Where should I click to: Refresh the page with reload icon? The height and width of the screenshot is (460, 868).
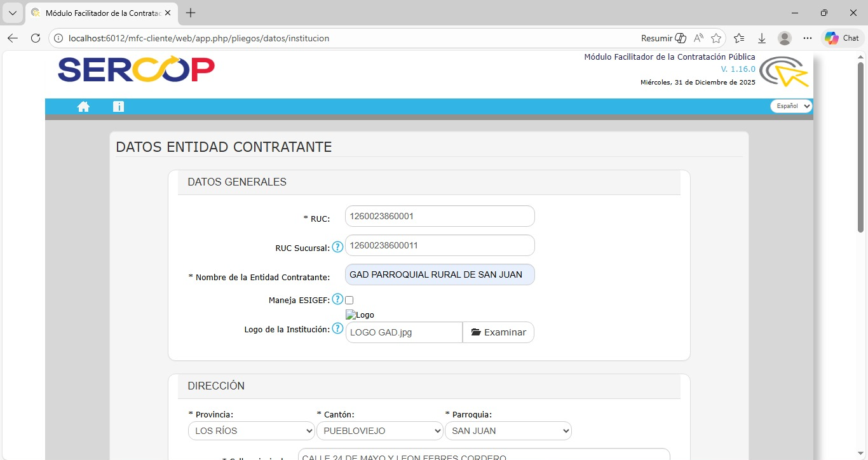[36, 38]
